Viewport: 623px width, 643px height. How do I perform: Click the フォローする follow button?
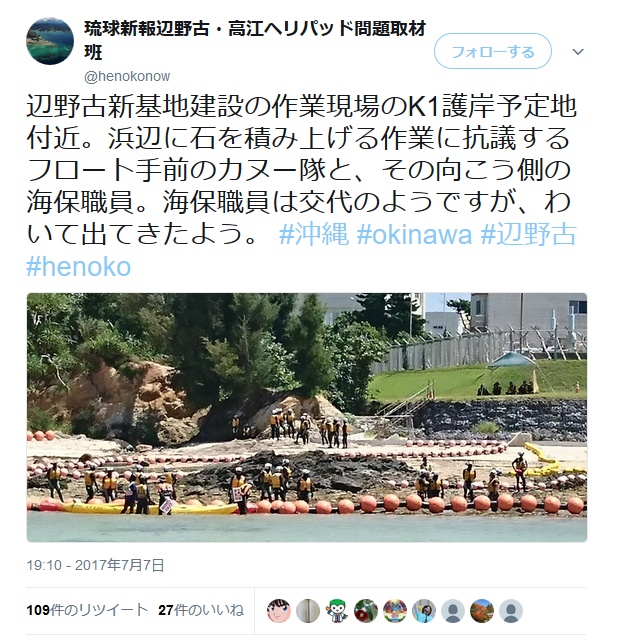pos(493,52)
